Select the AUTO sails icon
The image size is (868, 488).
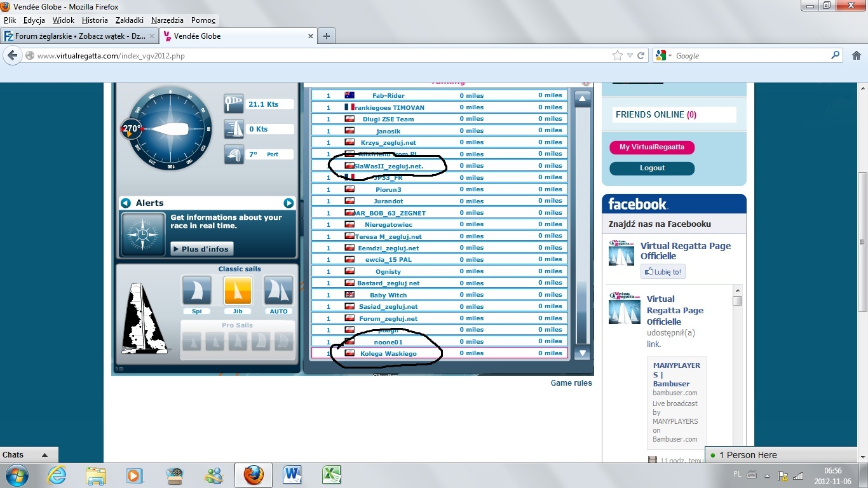coord(278,291)
